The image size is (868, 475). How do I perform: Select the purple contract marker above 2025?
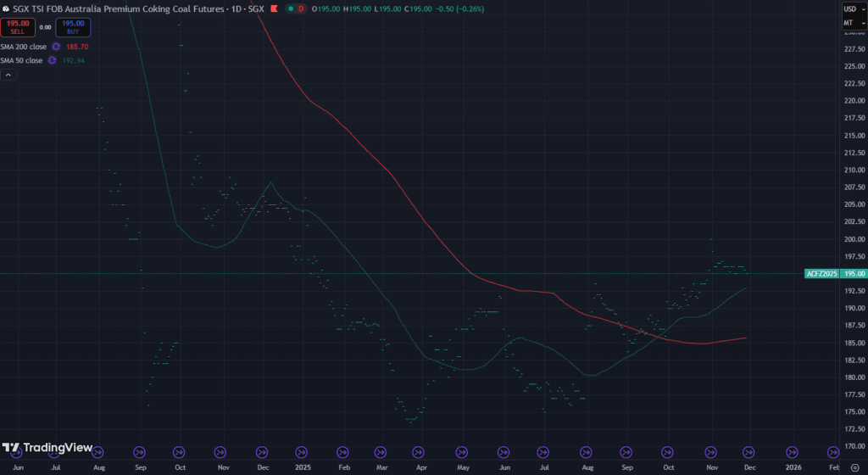302,452
